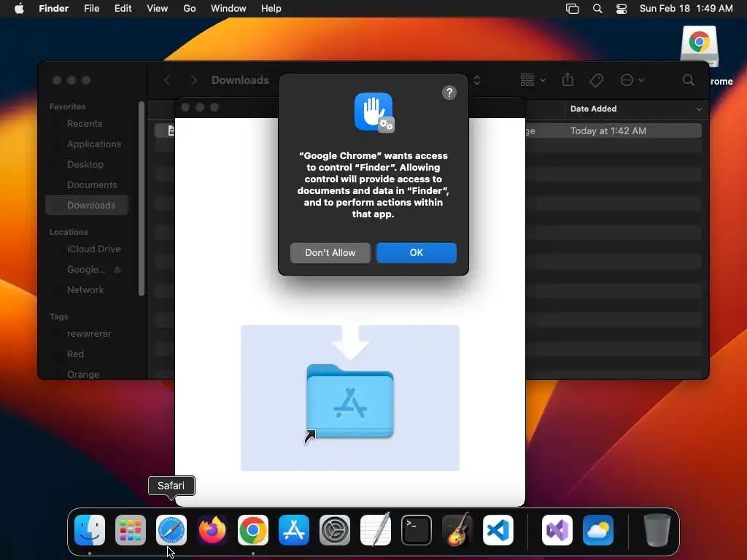
Task: Open Control Center in menu bar
Action: point(622,9)
